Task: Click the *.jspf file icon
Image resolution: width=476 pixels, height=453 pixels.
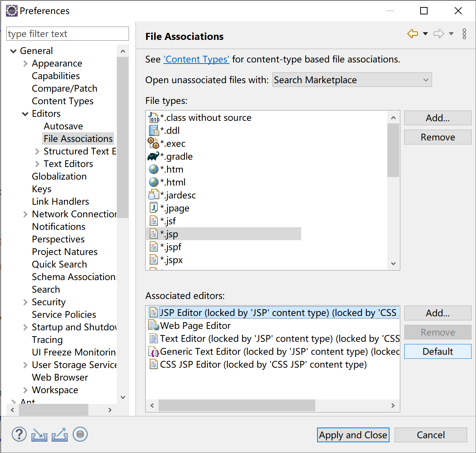Action: pos(153,247)
